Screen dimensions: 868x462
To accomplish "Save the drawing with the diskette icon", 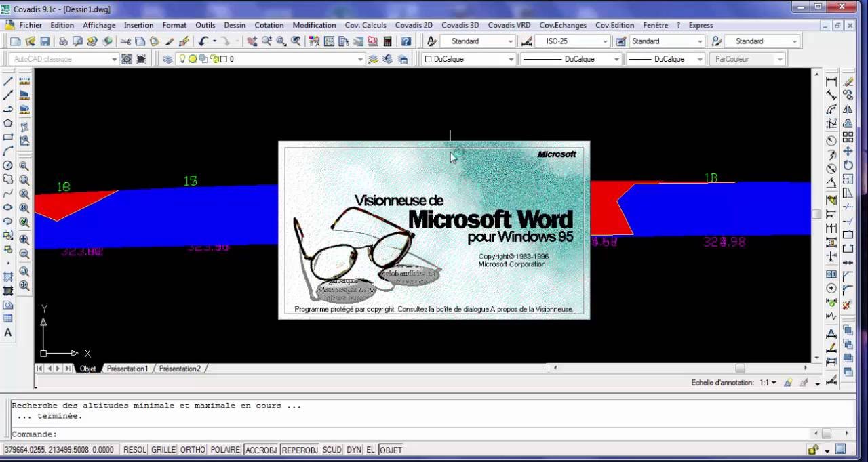I will [45, 41].
